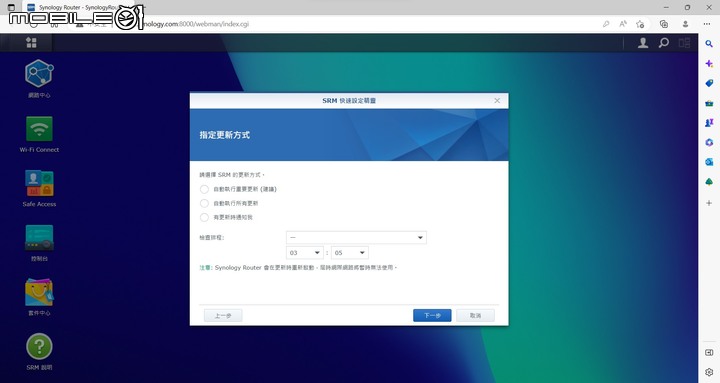Select the Synology Router browser tab

click(x=78, y=7)
